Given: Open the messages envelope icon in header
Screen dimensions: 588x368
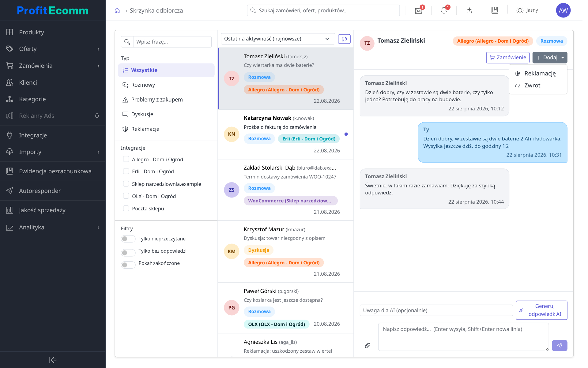Looking at the screenshot, I should coord(419,11).
